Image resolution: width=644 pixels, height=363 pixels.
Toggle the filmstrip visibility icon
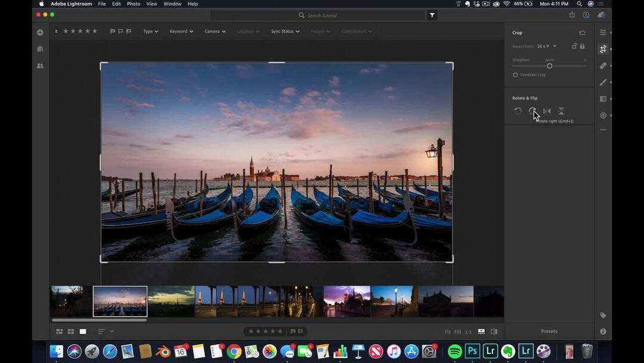481,331
